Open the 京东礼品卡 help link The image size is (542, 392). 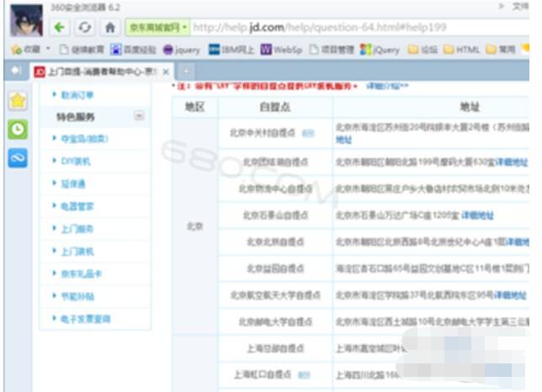82,274
